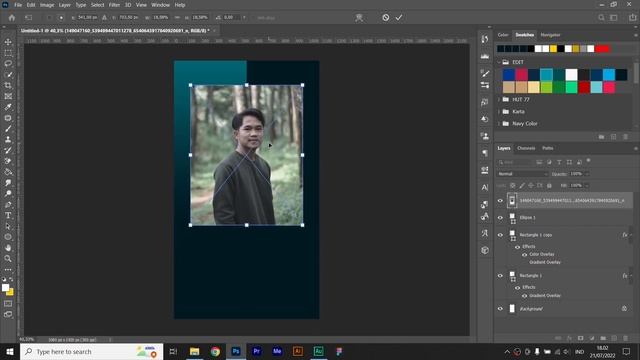
Task: Click the foreground color box in toolbar
Action: (5, 287)
